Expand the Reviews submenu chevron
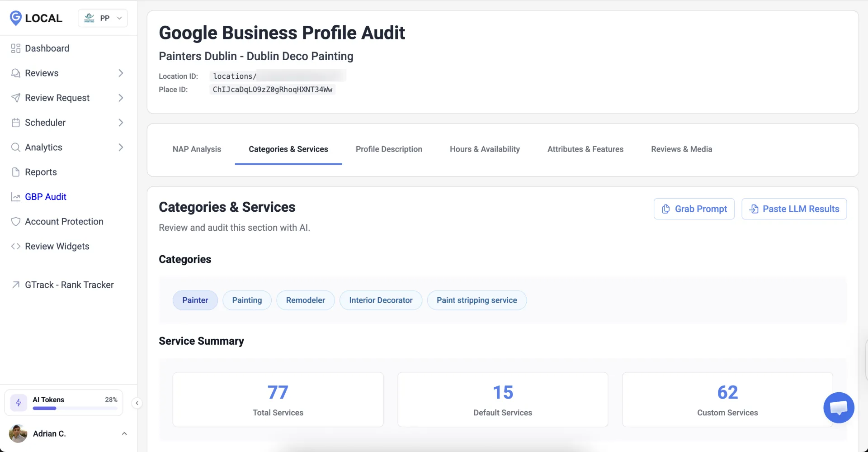This screenshot has width=868, height=452. tap(121, 73)
